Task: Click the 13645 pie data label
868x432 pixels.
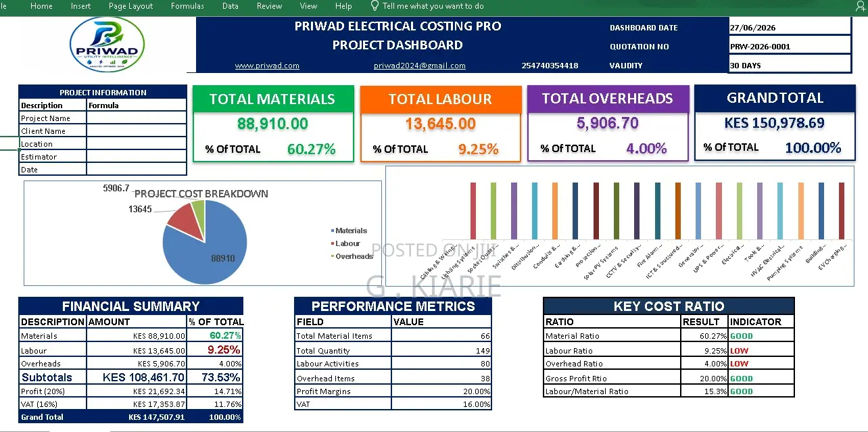Action: 140,210
